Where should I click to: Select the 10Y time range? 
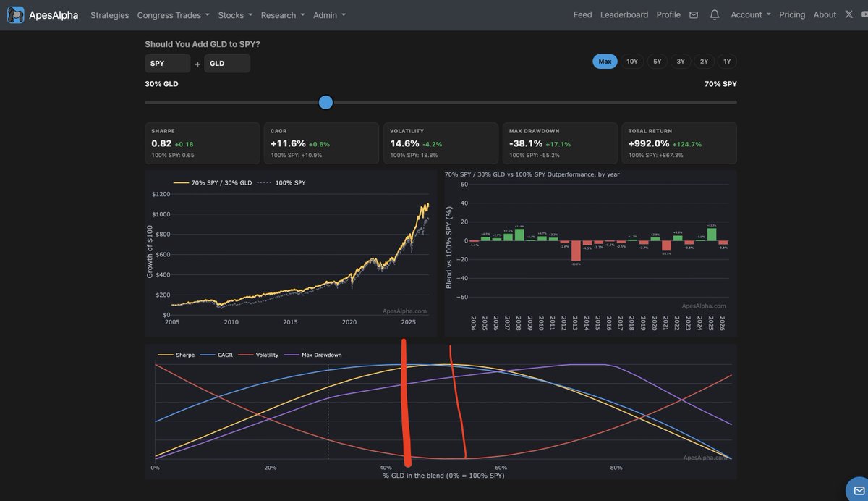[x=632, y=62]
